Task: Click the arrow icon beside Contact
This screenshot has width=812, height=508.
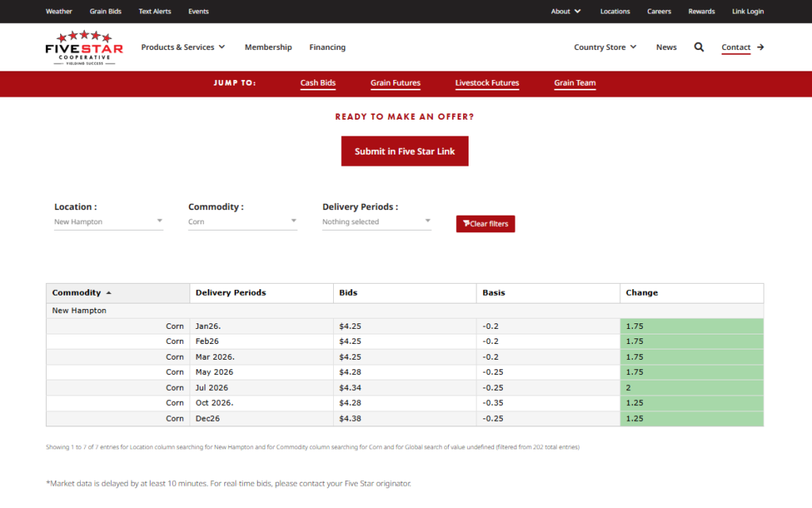Action: [760, 48]
